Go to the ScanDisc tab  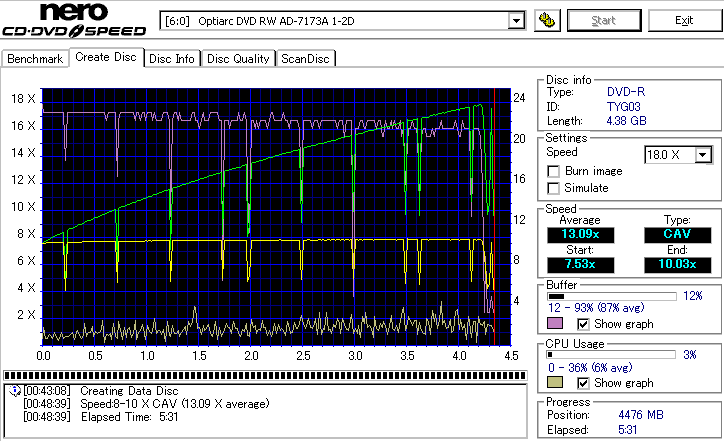pyautogui.click(x=305, y=59)
